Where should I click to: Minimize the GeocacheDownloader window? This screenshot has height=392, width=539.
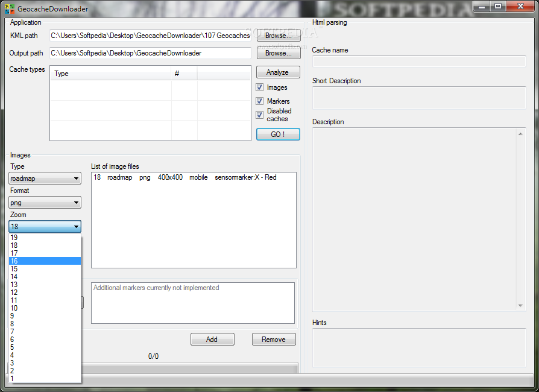coord(482,7)
